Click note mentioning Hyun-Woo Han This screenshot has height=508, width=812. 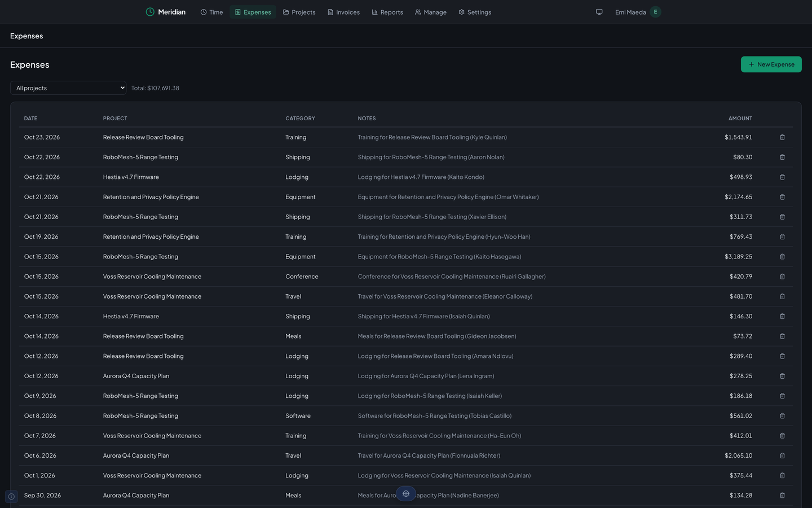(x=444, y=237)
